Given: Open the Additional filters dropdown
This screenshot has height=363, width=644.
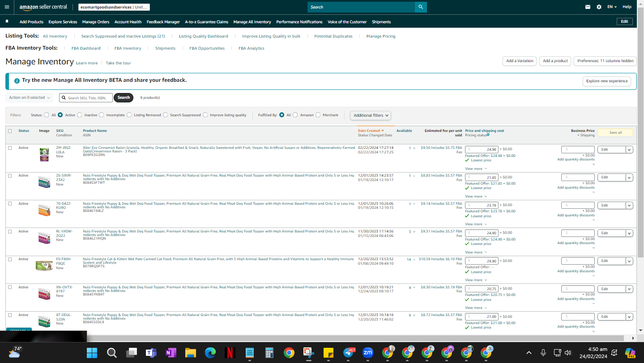Looking at the screenshot, I should click(x=370, y=115).
